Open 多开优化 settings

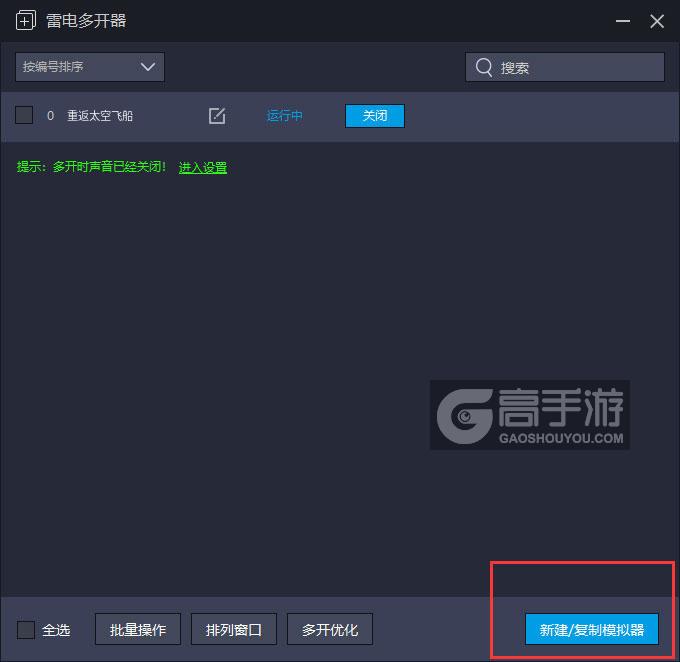330,629
